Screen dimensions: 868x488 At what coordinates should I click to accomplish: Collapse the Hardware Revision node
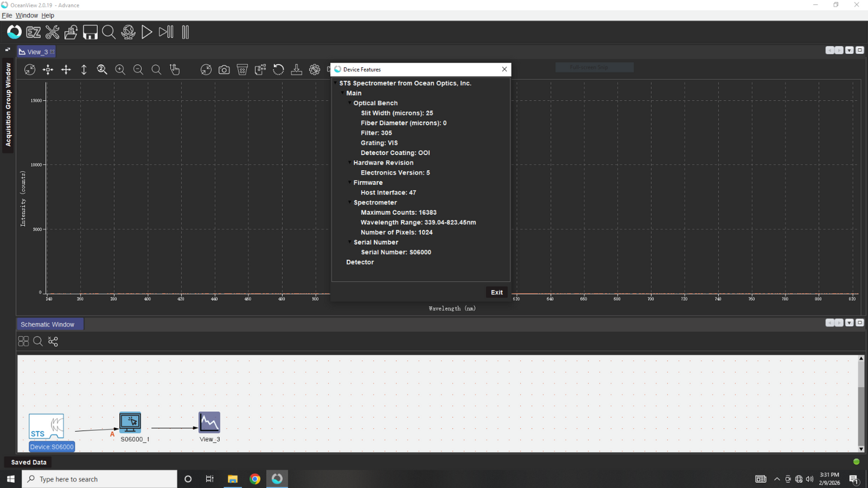(350, 163)
